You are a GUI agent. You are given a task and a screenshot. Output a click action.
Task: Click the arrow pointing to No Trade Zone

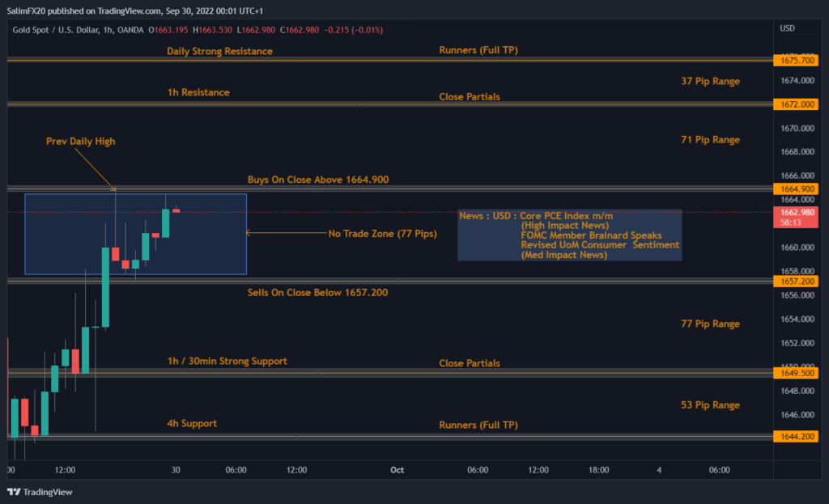coord(284,234)
